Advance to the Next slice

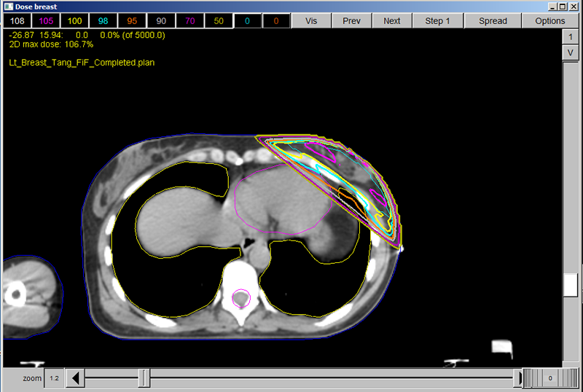(391, 21)
